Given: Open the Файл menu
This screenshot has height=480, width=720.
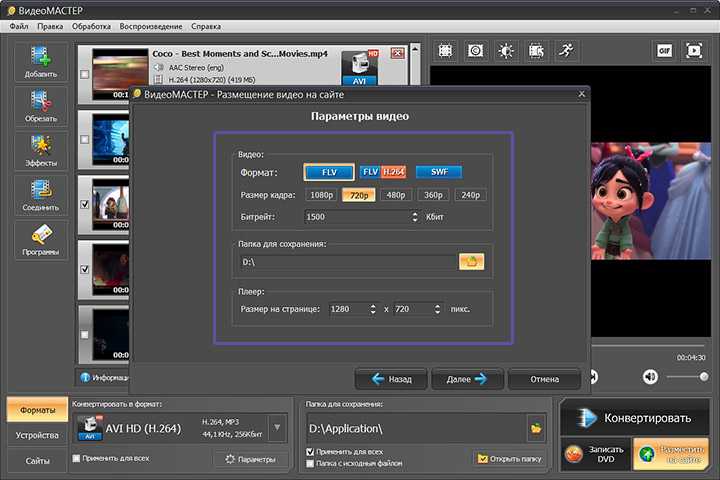Looking at the screenshot, I should click(x=19, y=27).
